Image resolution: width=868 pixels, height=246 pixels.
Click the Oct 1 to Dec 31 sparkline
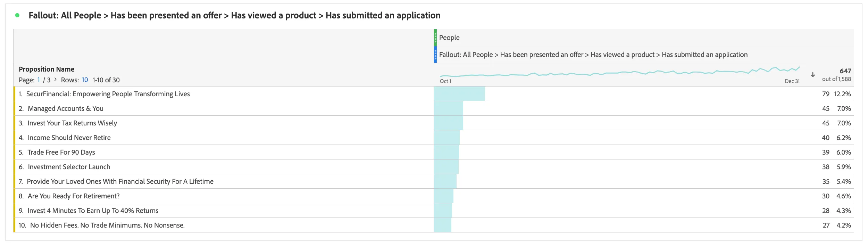coord(620,72)
